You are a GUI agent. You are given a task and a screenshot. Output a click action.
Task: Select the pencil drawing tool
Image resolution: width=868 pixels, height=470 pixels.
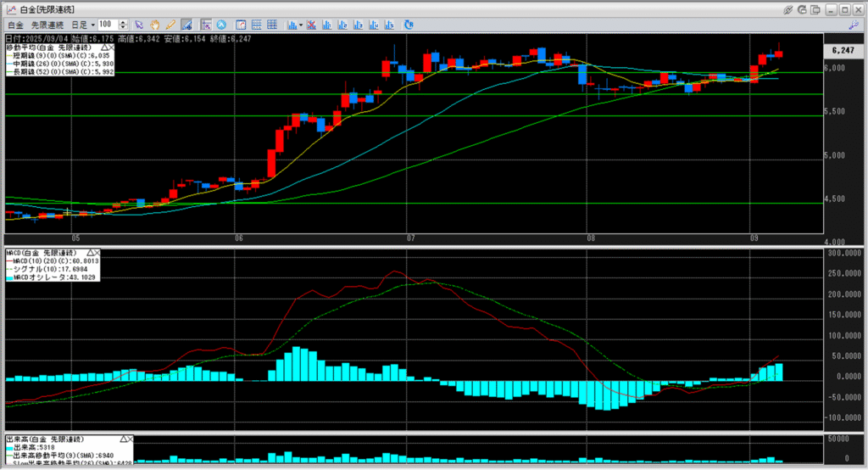170,25
